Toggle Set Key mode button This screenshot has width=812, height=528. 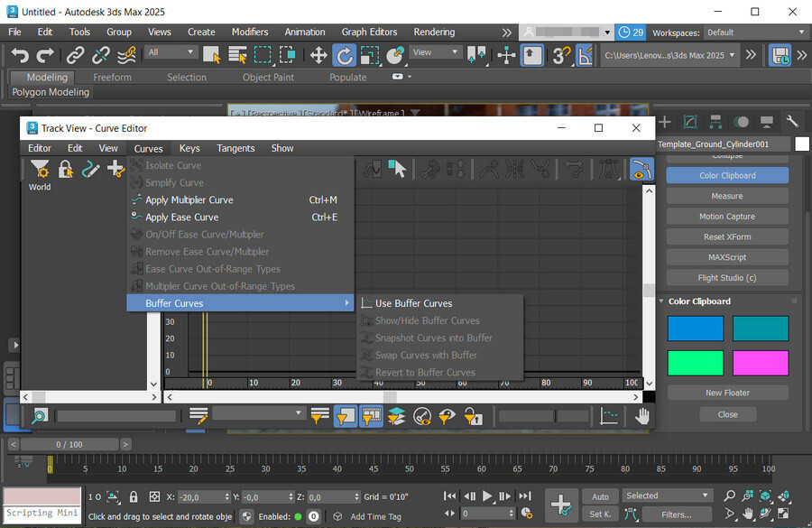click(x=600, y=514)
